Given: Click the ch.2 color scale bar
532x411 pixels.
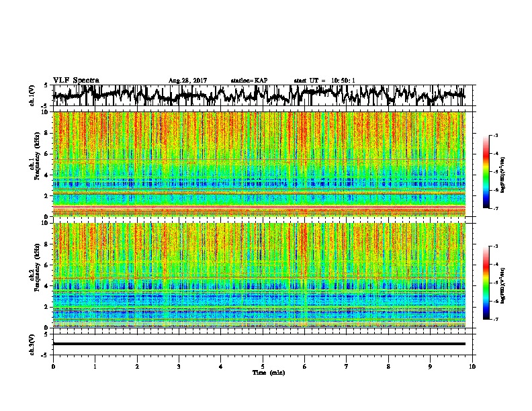Looking at the screenshot, I should click(486, 283).
